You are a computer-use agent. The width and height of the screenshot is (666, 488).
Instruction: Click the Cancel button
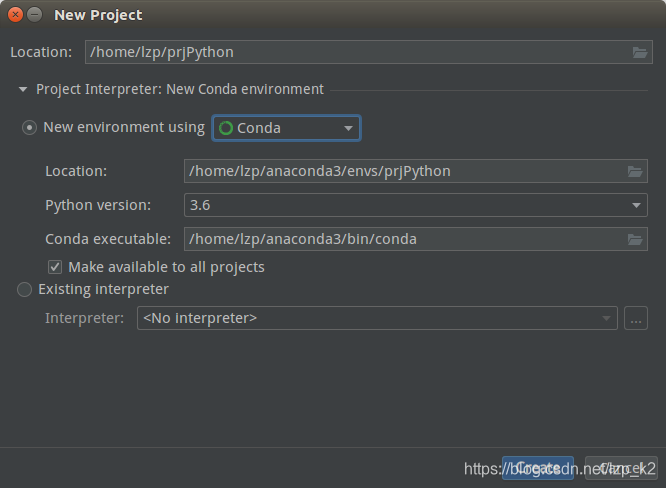tap(621, 468)
